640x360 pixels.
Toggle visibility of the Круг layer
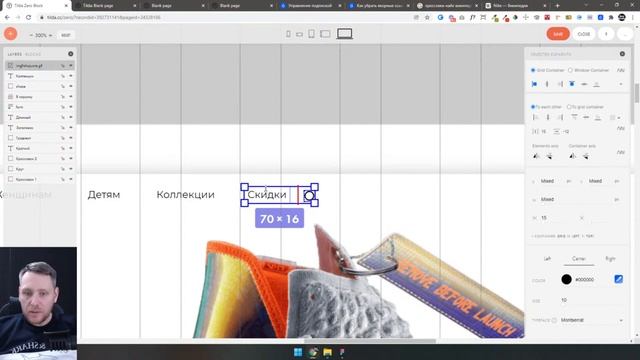(71, 169)
